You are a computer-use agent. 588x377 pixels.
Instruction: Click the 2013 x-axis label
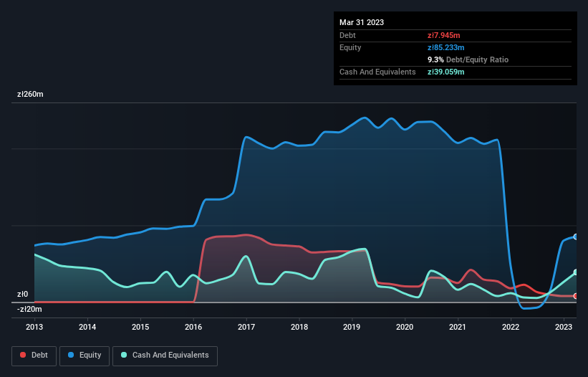click(34, 327)
